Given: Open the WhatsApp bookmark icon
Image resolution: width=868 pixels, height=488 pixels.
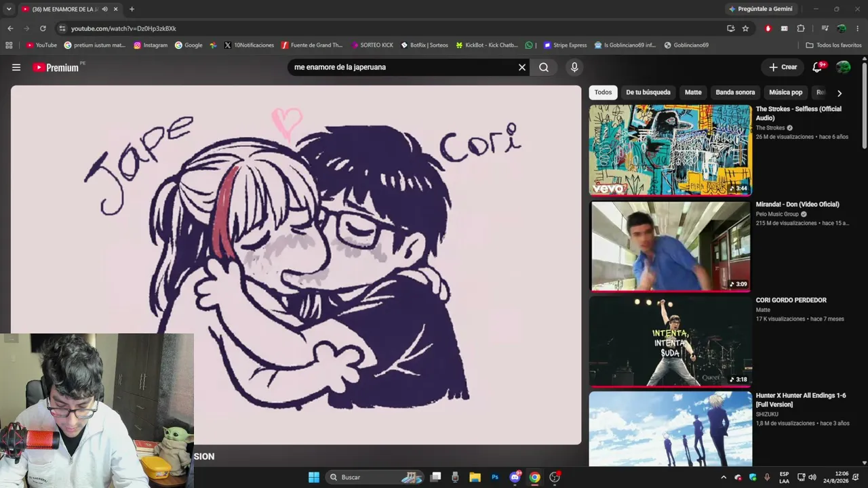Looking at the screenshot, I should (x=529, y=45).
